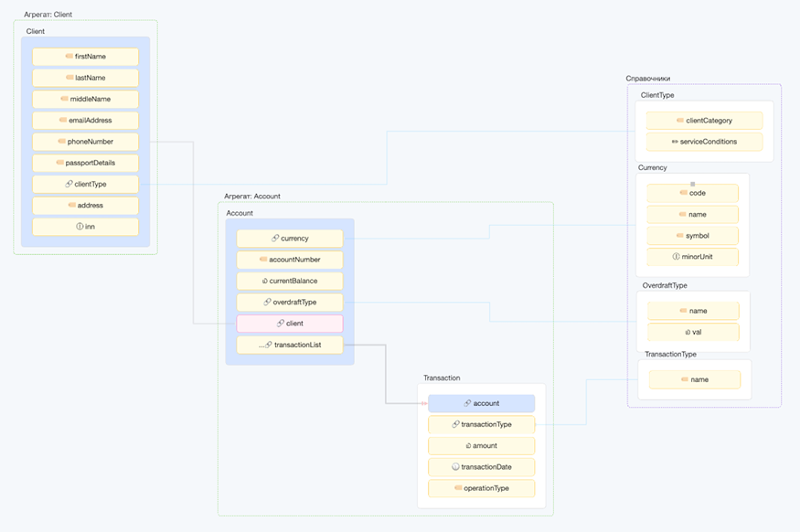Click the Client entity title
Viewport: 800px width, 532px height.
(36, 31)
